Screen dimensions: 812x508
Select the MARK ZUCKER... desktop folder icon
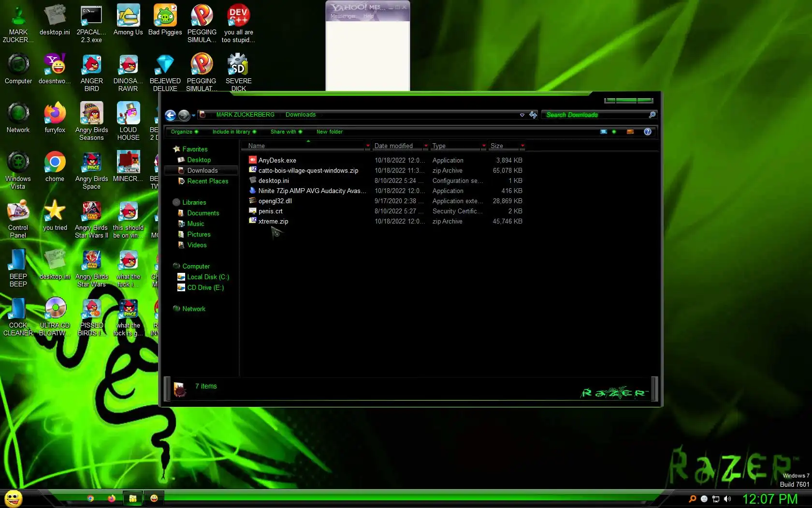[x=18, y=24]
